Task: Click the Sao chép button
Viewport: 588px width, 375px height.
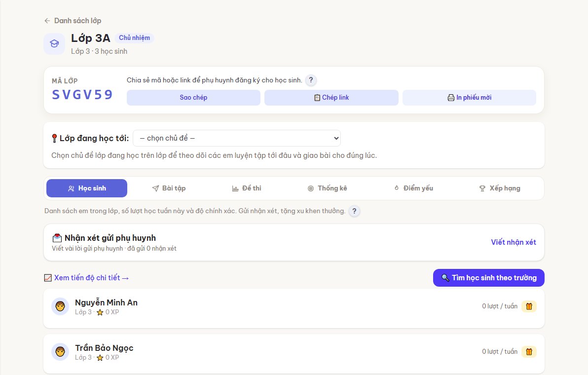Action: pyautogui.click(x=193, y=98)
